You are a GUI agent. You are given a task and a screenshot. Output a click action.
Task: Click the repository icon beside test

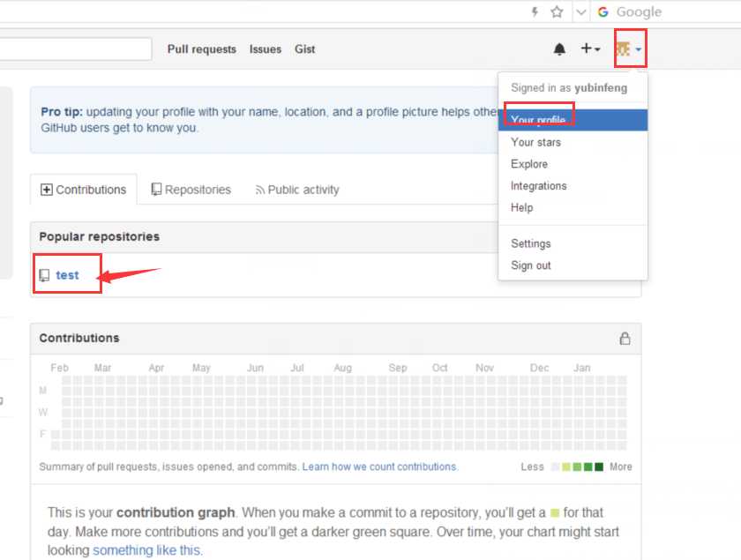44,275
